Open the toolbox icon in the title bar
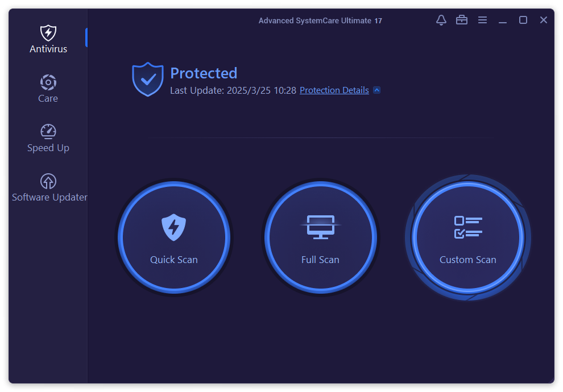563x392 pixels. (461, 20)
